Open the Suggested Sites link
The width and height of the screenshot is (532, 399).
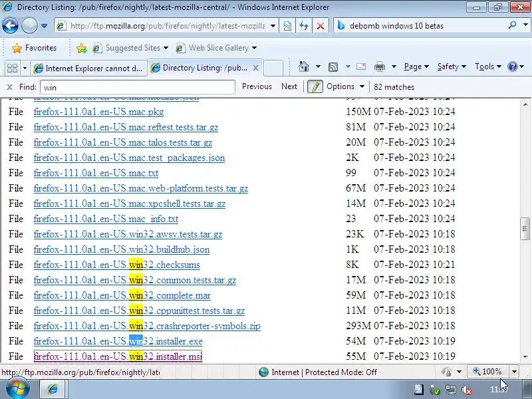point(130,48)
